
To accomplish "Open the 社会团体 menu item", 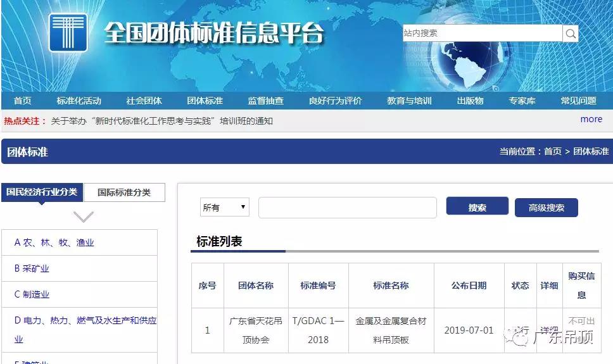I will 144,101.
